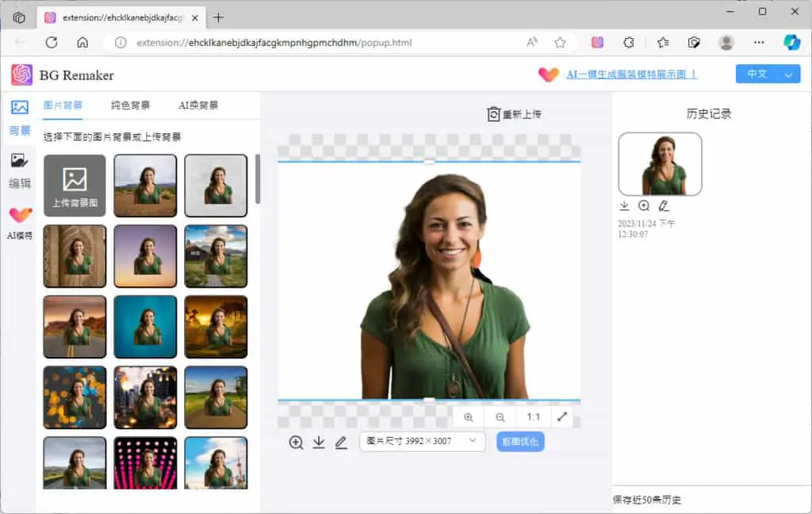The height and width of the screenshot is (514, 812).
Task: Click the zoom-in magnifier below the canvas
Action: (x=296, y=442)
